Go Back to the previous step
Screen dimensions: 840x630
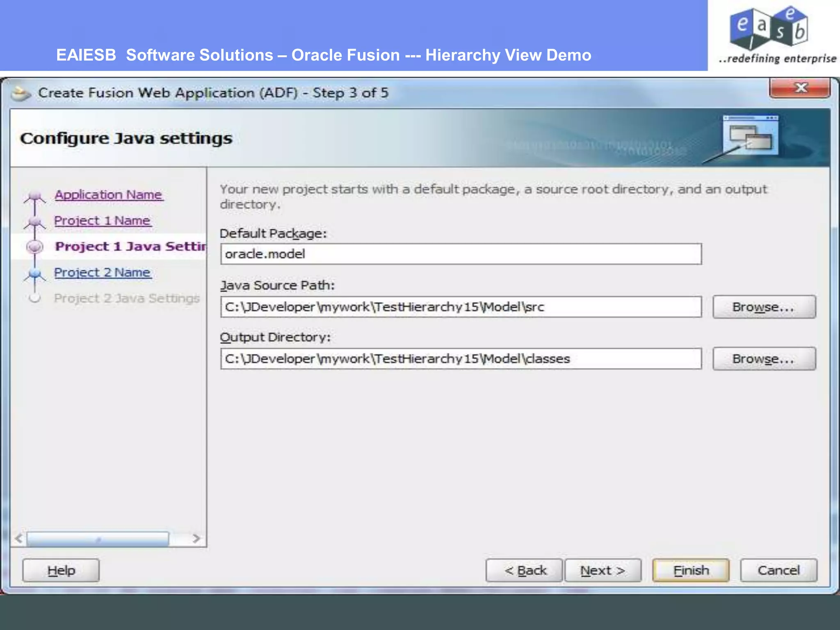(524, 570)
